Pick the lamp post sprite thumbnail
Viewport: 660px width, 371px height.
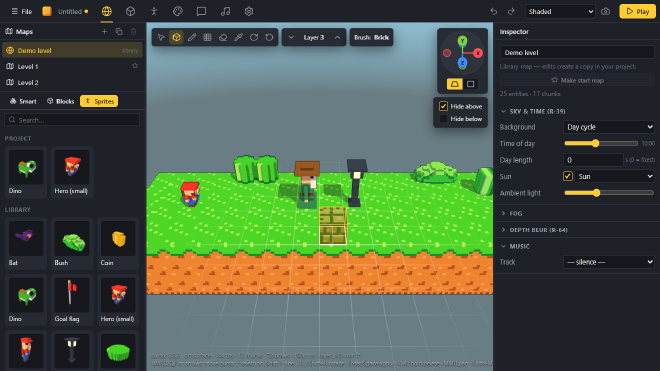coord(72,351)
